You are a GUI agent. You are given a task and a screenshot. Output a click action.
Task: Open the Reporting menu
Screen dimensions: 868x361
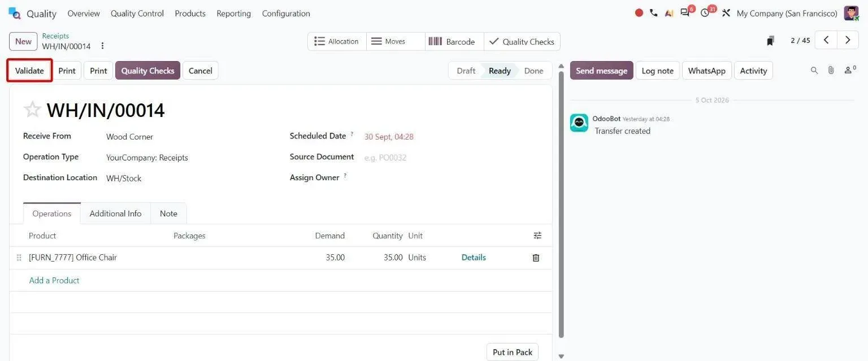click(233, 13)
